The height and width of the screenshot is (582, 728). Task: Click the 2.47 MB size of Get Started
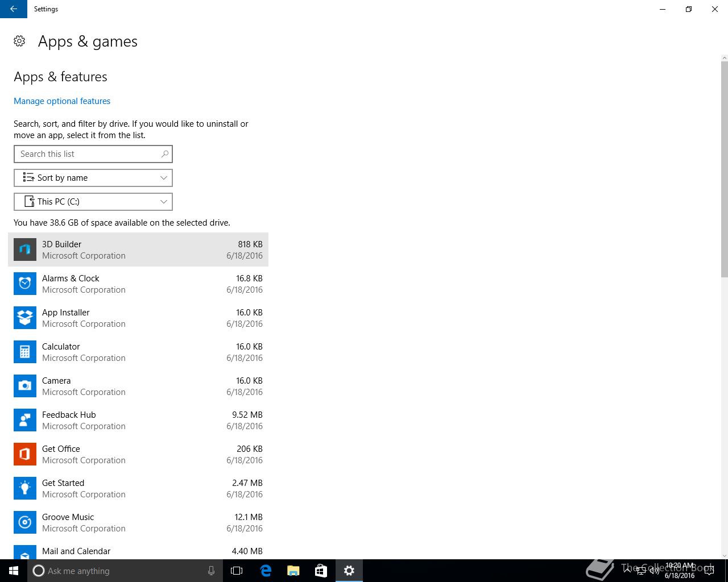(247, 483)
